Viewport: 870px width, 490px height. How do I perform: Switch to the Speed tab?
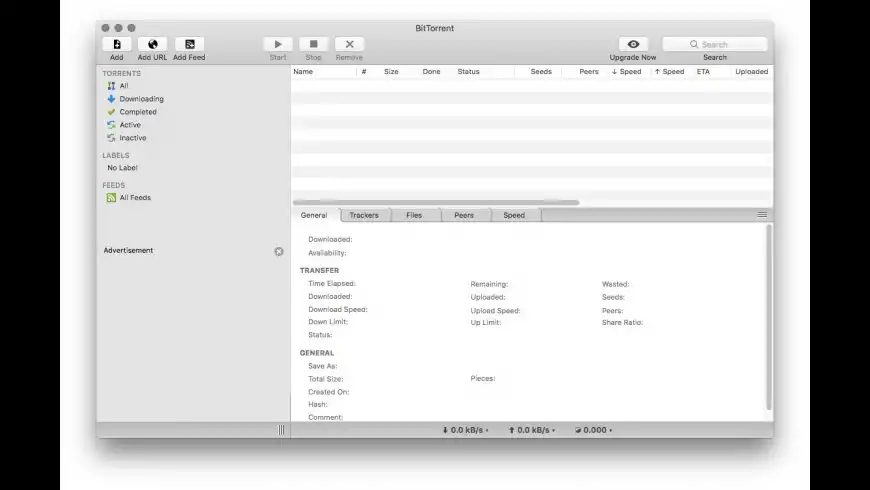pyautogui.click(x=514, y=215)
